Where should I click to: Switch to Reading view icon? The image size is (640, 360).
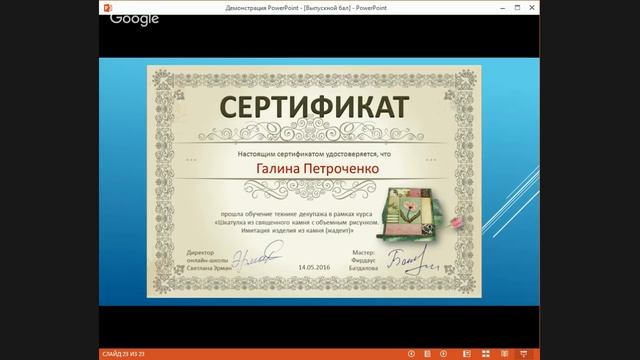pyautogui.click(x=504, y=354)
